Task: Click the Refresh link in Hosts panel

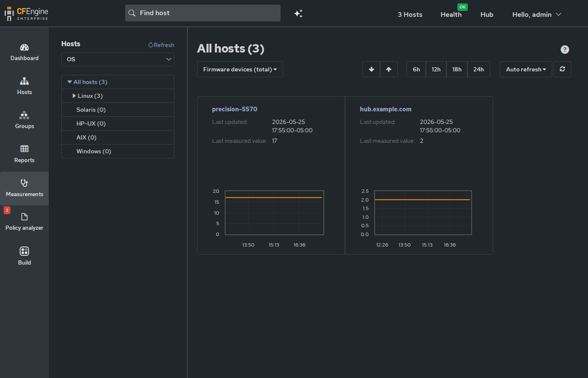Action: tap(161, 45)
